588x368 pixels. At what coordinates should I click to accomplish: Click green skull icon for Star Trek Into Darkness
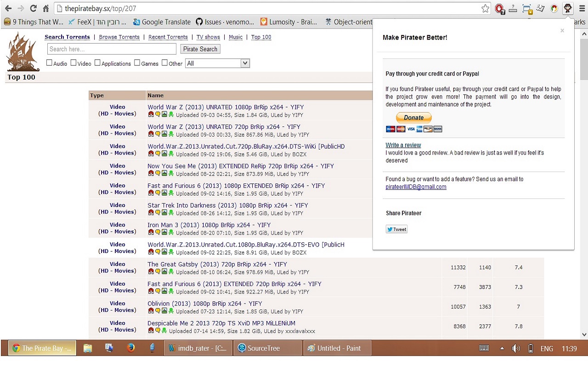tap(171, 213)
